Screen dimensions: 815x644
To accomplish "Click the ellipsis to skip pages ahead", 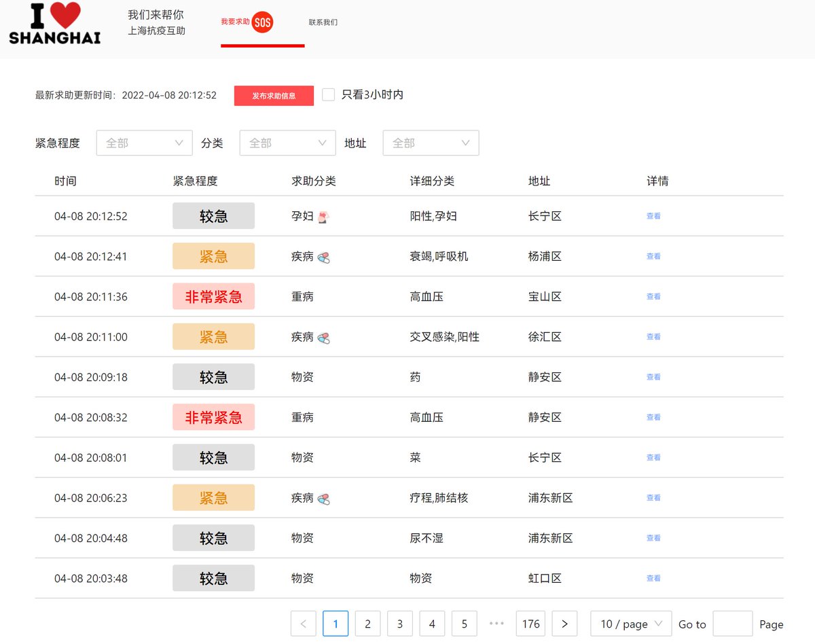I will point(496,624).
